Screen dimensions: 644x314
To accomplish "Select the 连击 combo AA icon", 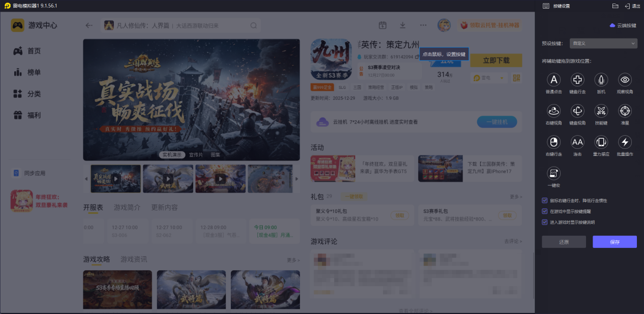I will (x=577, y=142).
